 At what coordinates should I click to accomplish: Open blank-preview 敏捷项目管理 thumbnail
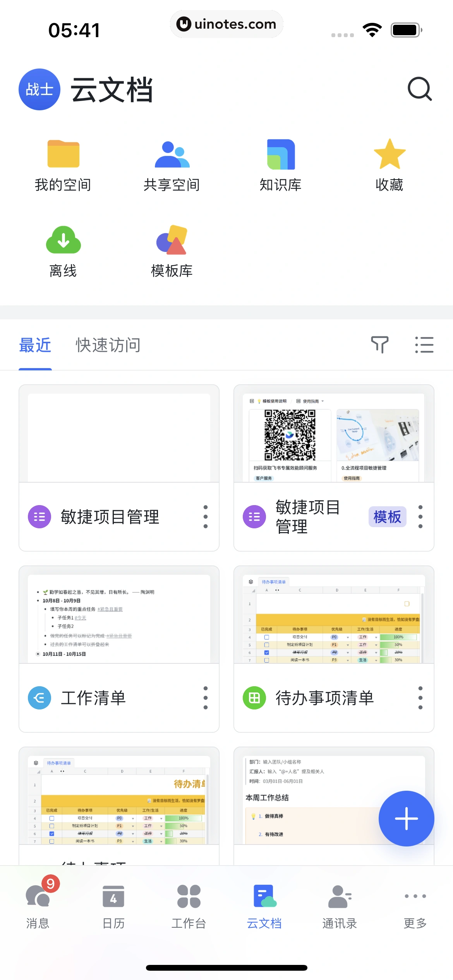pos(119,433)
